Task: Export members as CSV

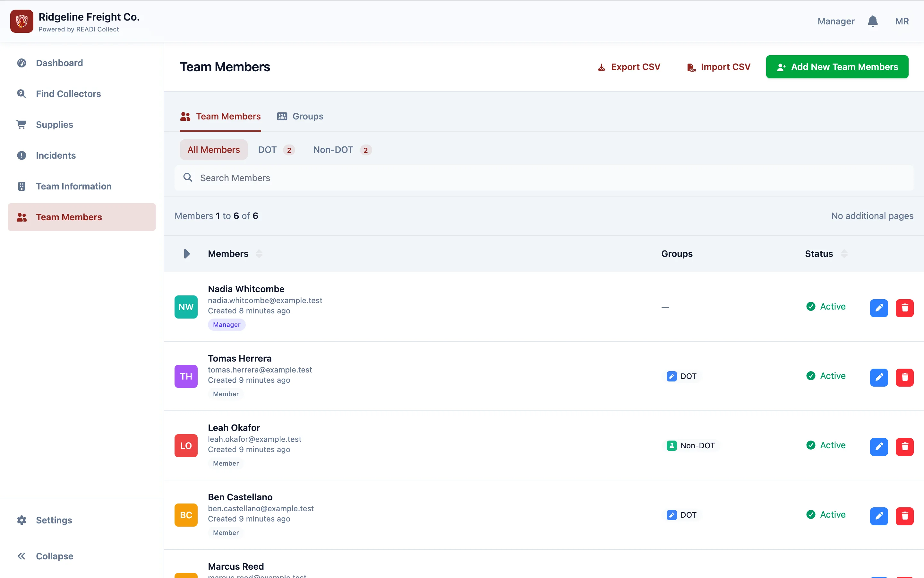Action: [629, 67]
